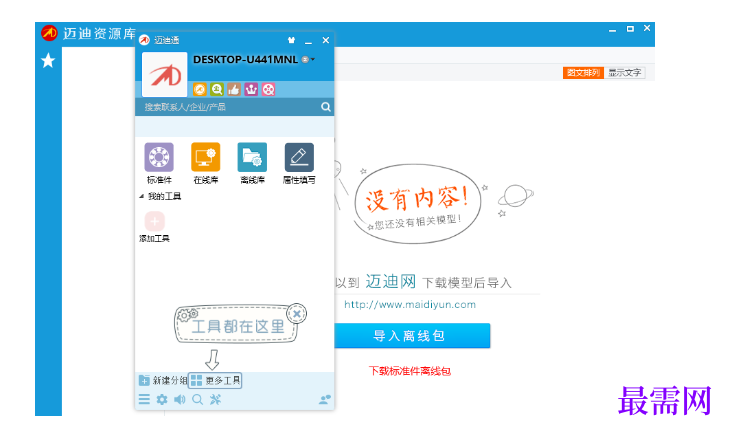Click the orange Maidi badge icon under username
Viewport: 730px width, 432px height.
click(200, 89)
